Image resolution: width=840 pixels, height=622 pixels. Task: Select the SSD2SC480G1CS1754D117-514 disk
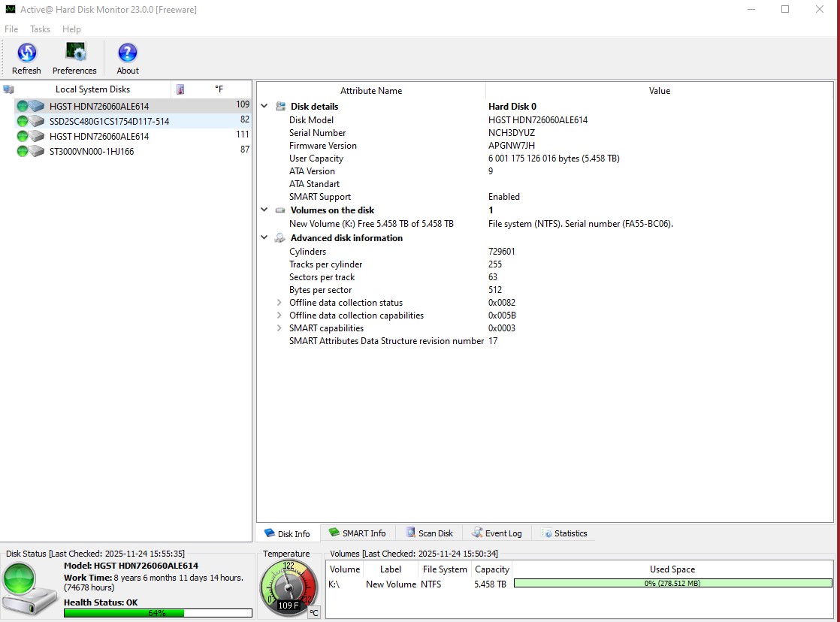(108, 121)
